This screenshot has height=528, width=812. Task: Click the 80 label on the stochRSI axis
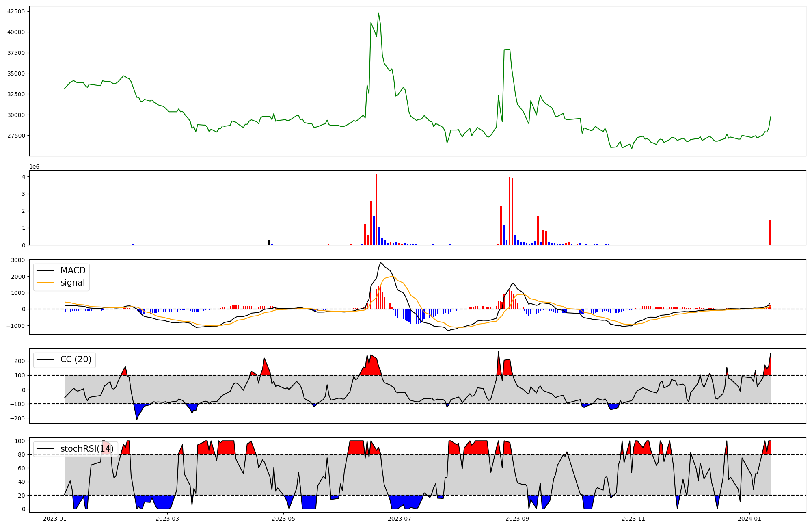tap(22, 454)
